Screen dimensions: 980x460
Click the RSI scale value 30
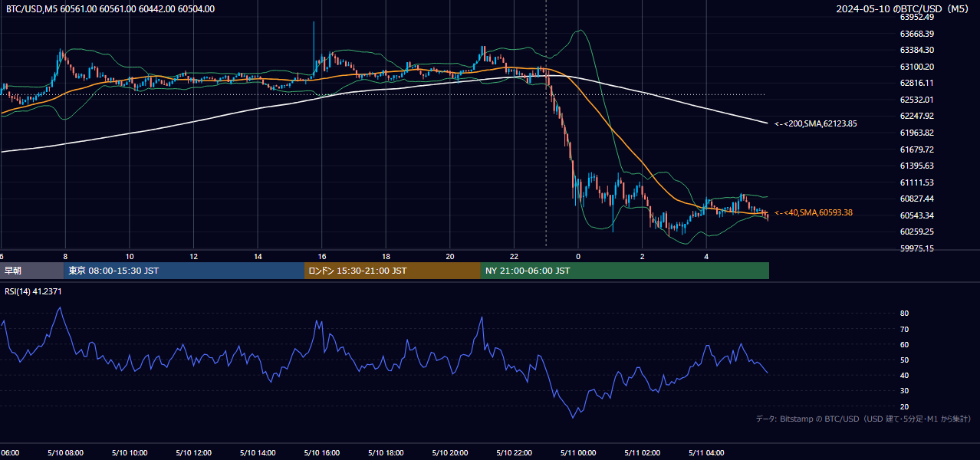click(x=904, y=391)
